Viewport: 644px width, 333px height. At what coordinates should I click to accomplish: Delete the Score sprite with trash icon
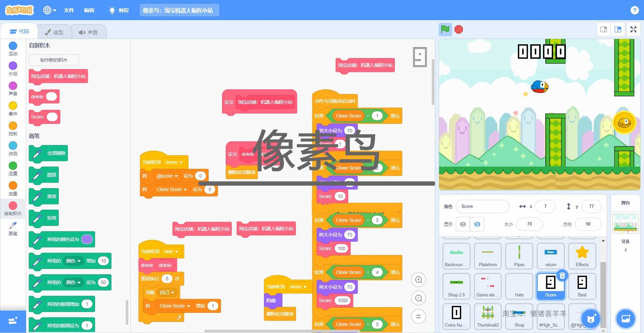pos(562,276)
